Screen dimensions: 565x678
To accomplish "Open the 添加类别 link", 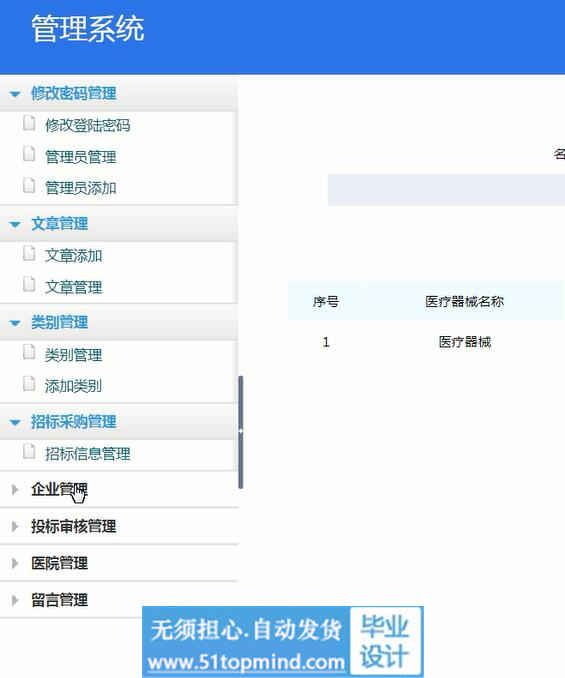I will (73, 386).
